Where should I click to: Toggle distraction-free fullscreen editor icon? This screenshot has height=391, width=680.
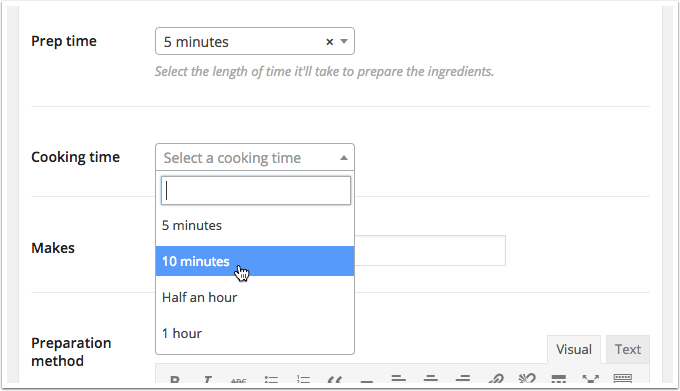590,379
